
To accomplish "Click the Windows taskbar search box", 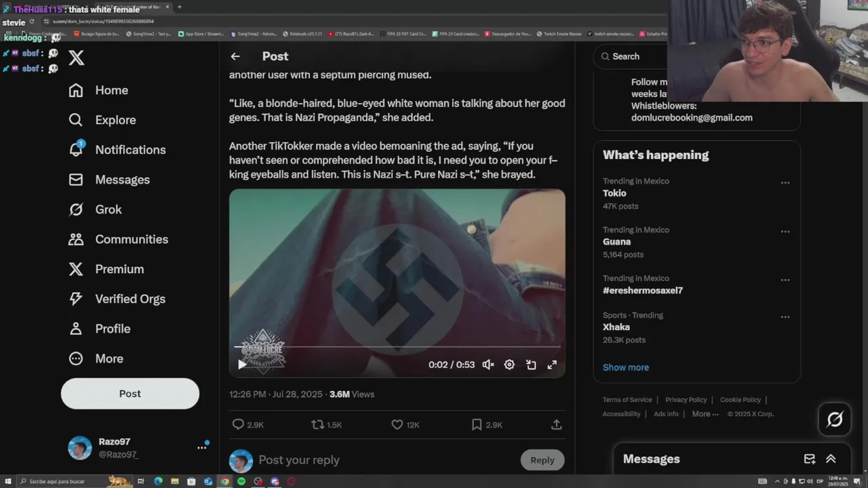I will click(75, 481).
